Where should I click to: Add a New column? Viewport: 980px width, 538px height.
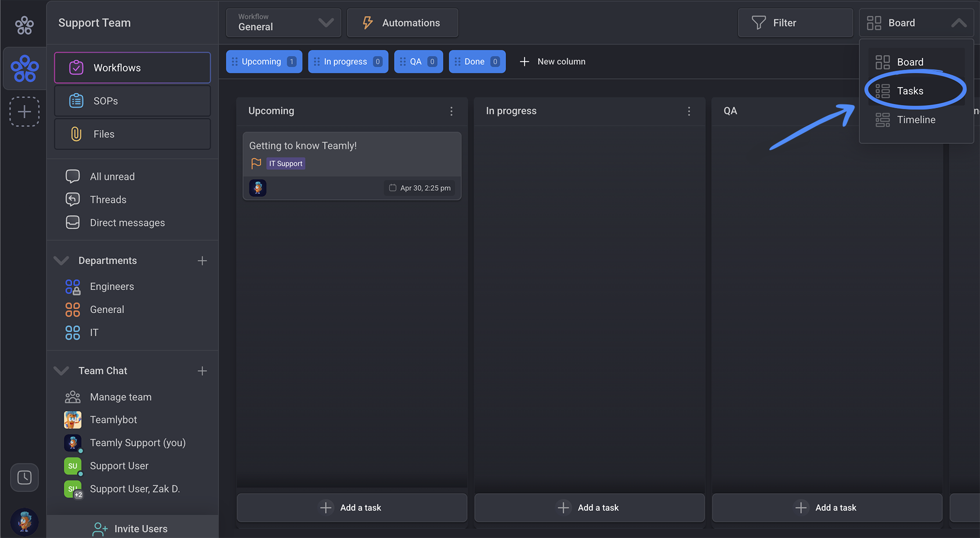(x=553, y=62)
